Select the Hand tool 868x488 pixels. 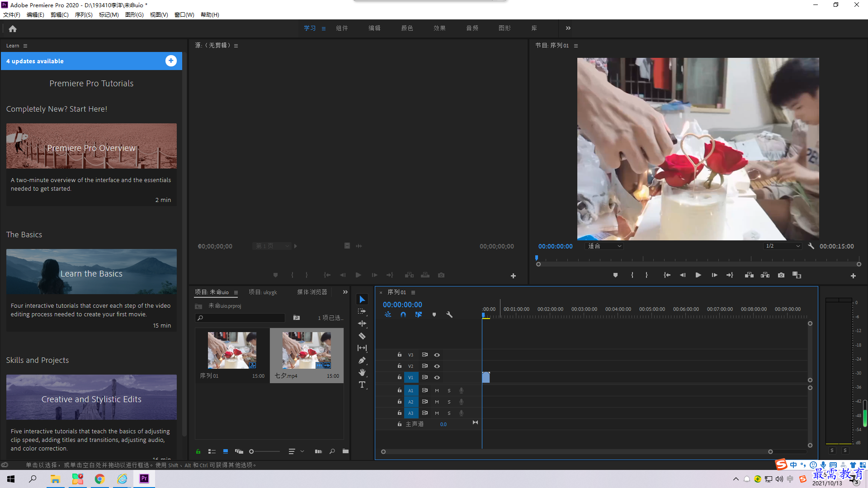pos(362,372)
